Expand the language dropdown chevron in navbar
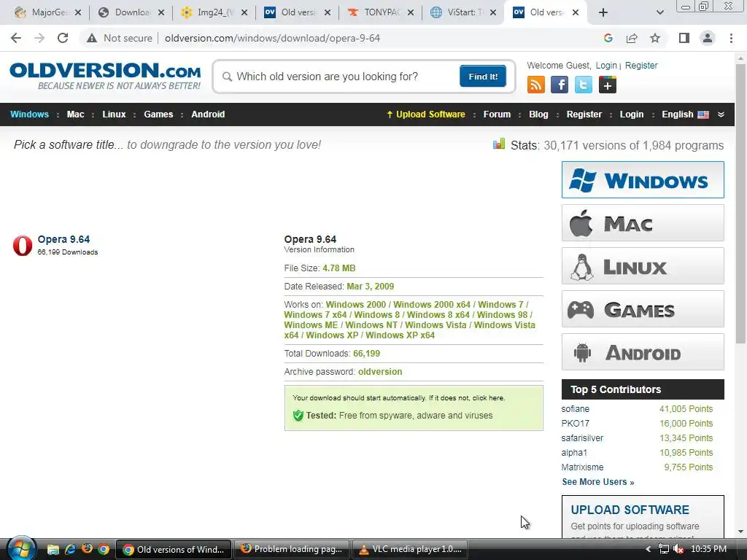Viewport: 747px width, 560px height. tap(721, 114)
